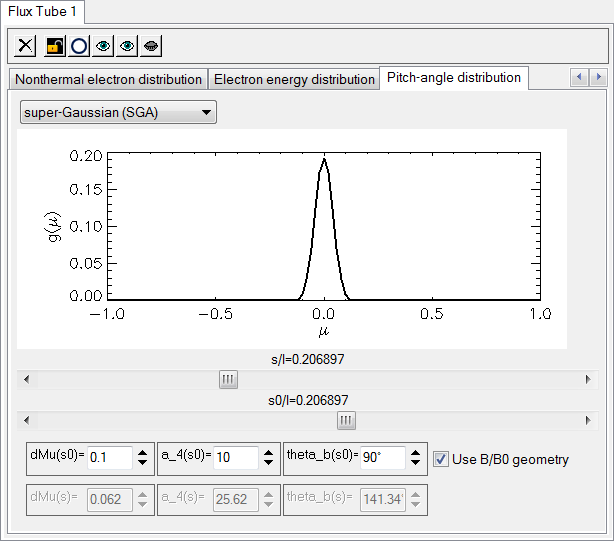Select the Flux Tube 1 tab
Screen dimensions: 614x541
pyautogui.click(x=42, y=11)
